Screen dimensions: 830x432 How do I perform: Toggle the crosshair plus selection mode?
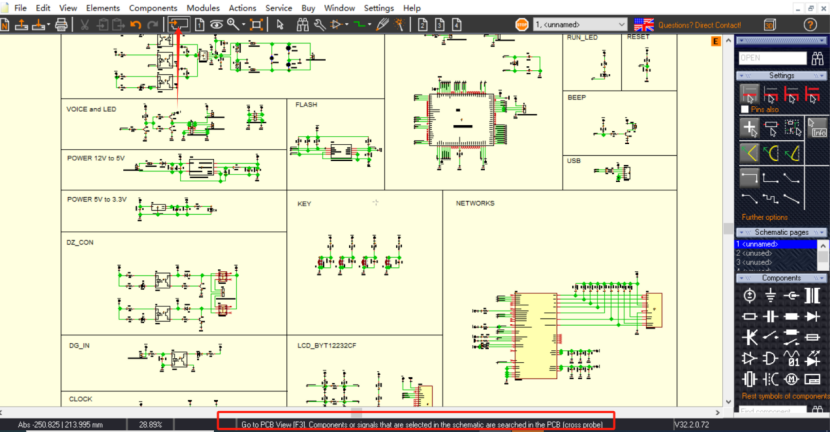750,128
